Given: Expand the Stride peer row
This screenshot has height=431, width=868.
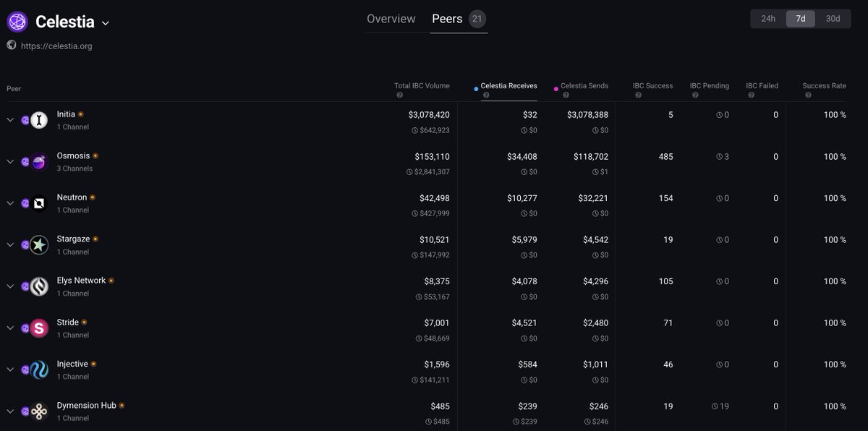Looking at the screenshot, I should pyautogui.click(x=10, y=328).
